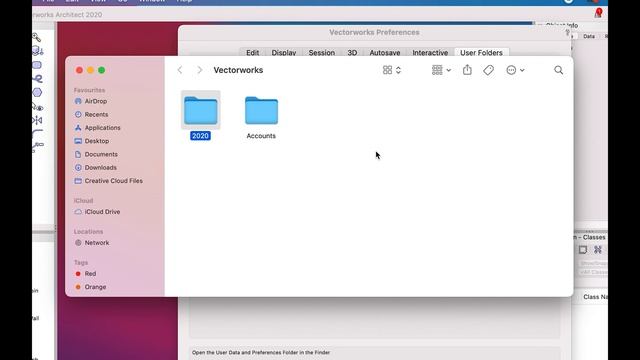Image resolution: width=640 pixels, height=360 pixels.
Task: Select the rounded rectangle tool in Vectorworks palette
Action: 37,65
